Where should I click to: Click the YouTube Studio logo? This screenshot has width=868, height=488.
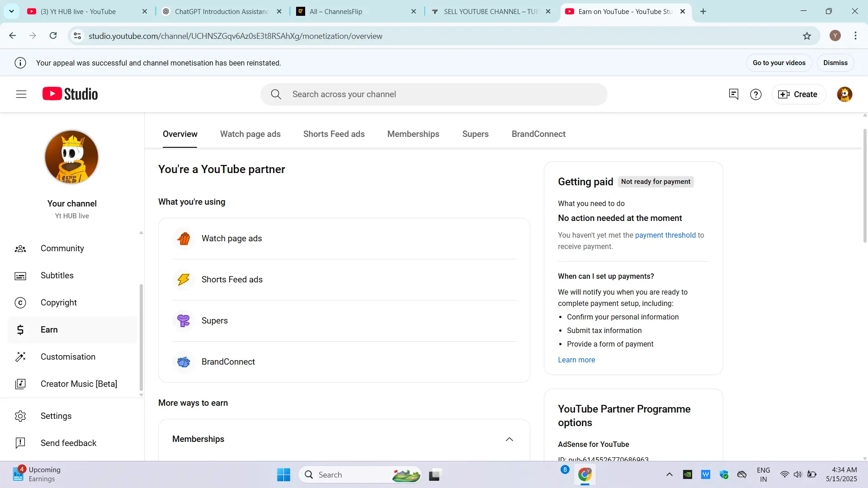pyautogui.click(x=70, y=94)
